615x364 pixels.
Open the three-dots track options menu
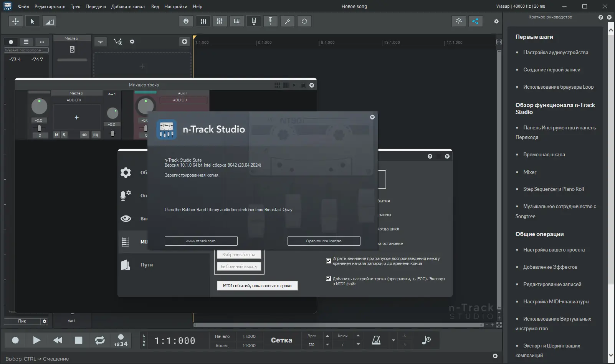(42, 42)
